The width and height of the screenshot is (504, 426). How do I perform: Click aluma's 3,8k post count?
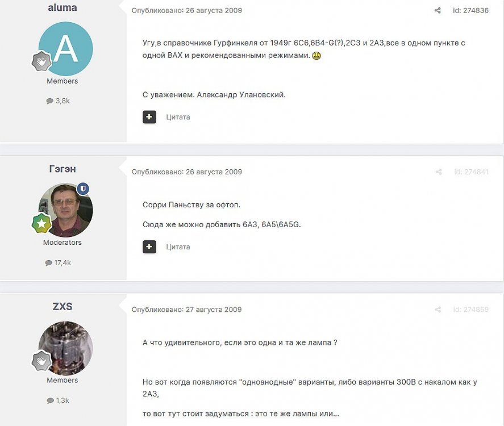pos(58,101)
